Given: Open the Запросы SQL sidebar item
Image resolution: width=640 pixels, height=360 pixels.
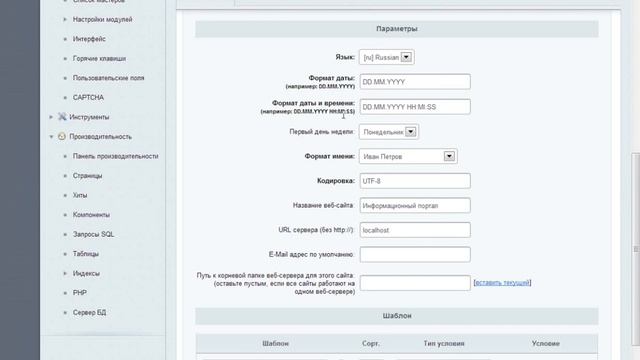Looking at the screenshot, I should pos(93,234).
